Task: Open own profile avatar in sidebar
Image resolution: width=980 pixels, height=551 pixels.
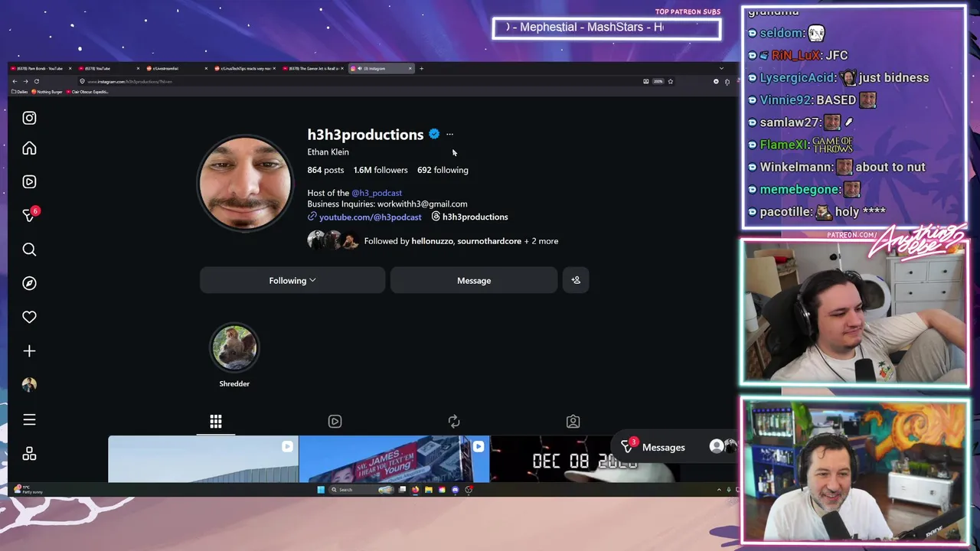Action: point(29,385)
